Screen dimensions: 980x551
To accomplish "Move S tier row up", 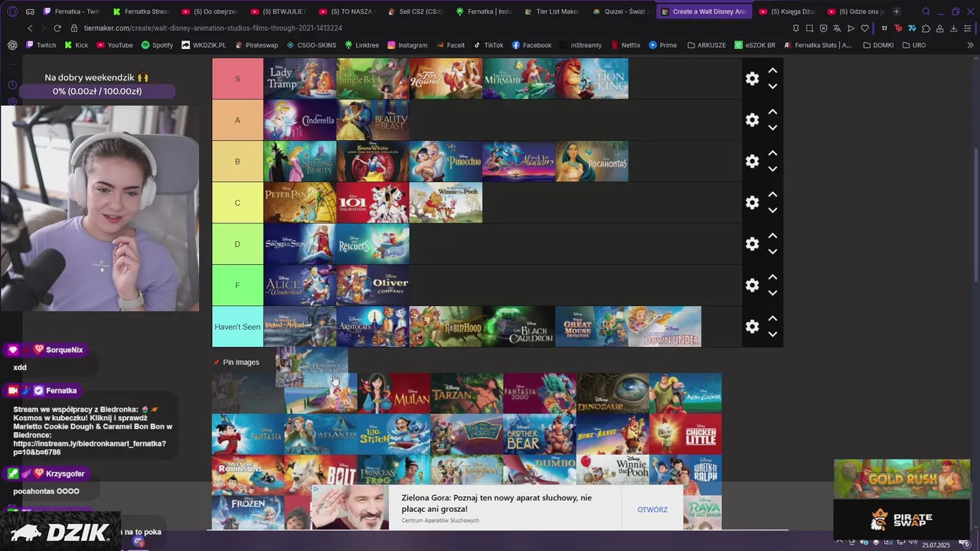I will [x=773, y=70].
